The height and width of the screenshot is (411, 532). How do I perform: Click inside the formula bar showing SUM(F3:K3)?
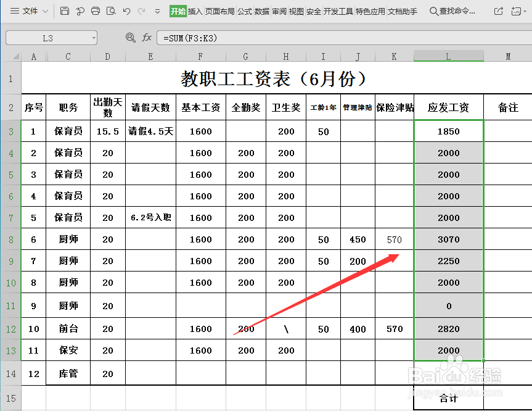click(x=247, y=37)
